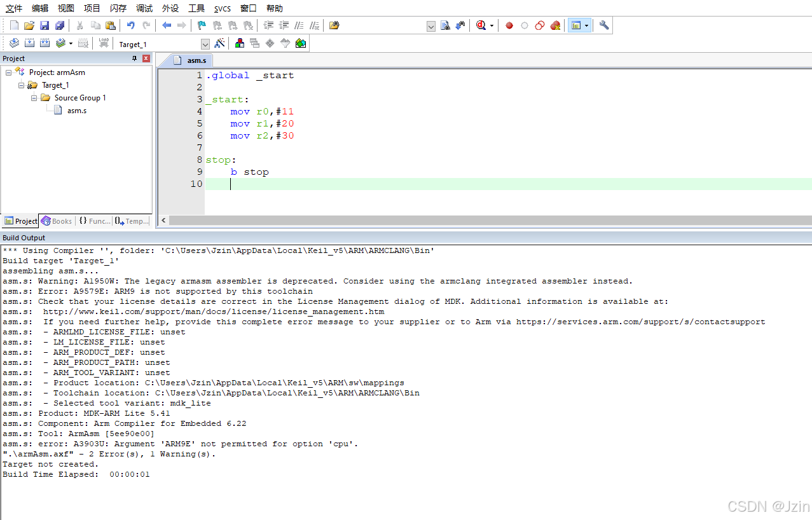Build target icon
The height and width of the screenshot is (520, 812).
(29, 43)
